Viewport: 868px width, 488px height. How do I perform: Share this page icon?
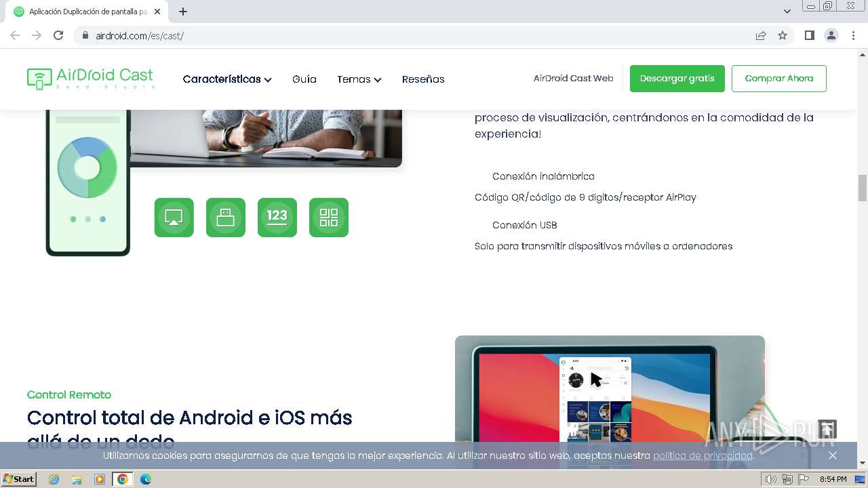point(761,35)
